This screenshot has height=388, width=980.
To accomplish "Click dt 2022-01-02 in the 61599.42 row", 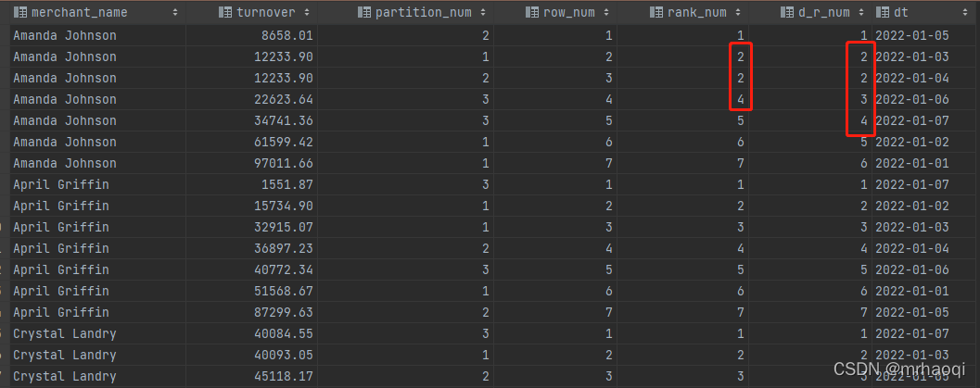I will (912, 142).
